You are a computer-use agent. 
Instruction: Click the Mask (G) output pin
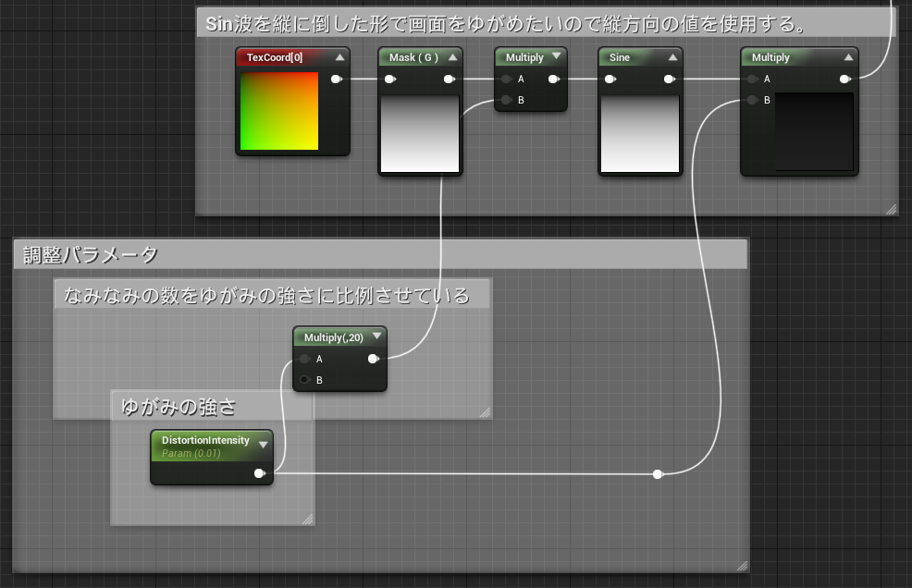449,80
